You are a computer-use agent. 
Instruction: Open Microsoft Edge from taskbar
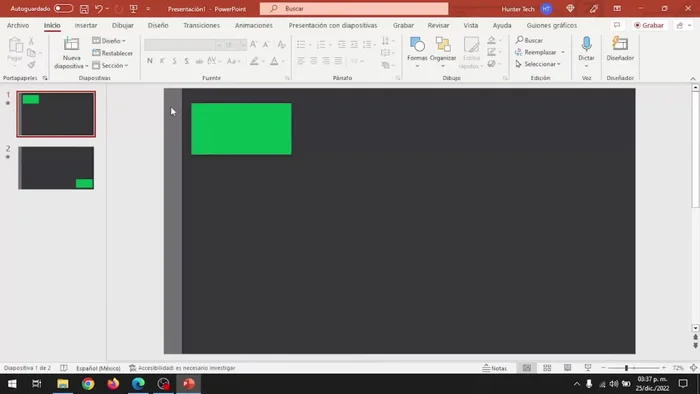tap(138, 384)
